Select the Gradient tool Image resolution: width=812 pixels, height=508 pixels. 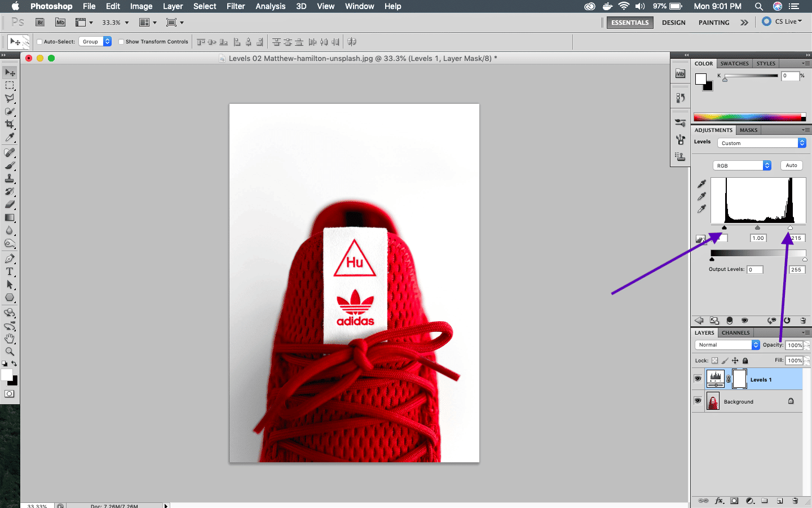pos(10,217)
